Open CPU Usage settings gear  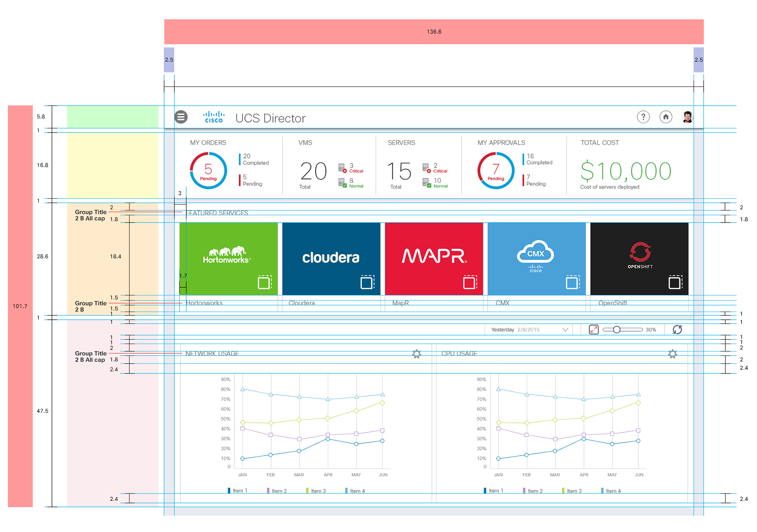tap(673, 354)
